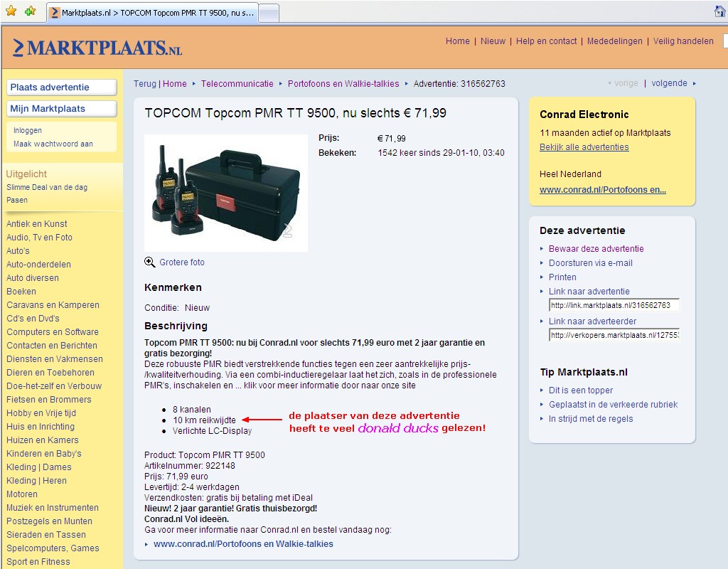Open category Audio, Tv en Foto

point(40,238)
